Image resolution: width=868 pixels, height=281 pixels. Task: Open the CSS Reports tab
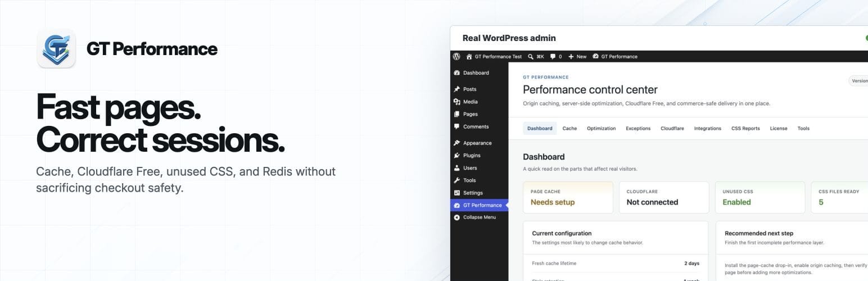tap(745, 128)
